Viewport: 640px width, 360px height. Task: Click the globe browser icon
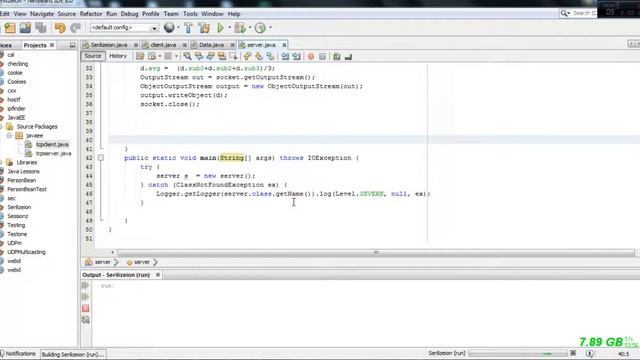point(169,28)
